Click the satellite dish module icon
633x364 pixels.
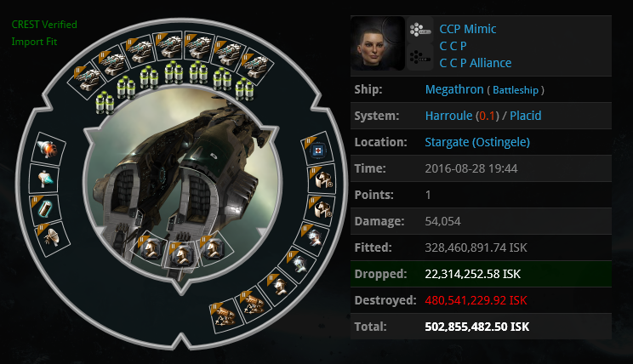[x=53, y=237]
